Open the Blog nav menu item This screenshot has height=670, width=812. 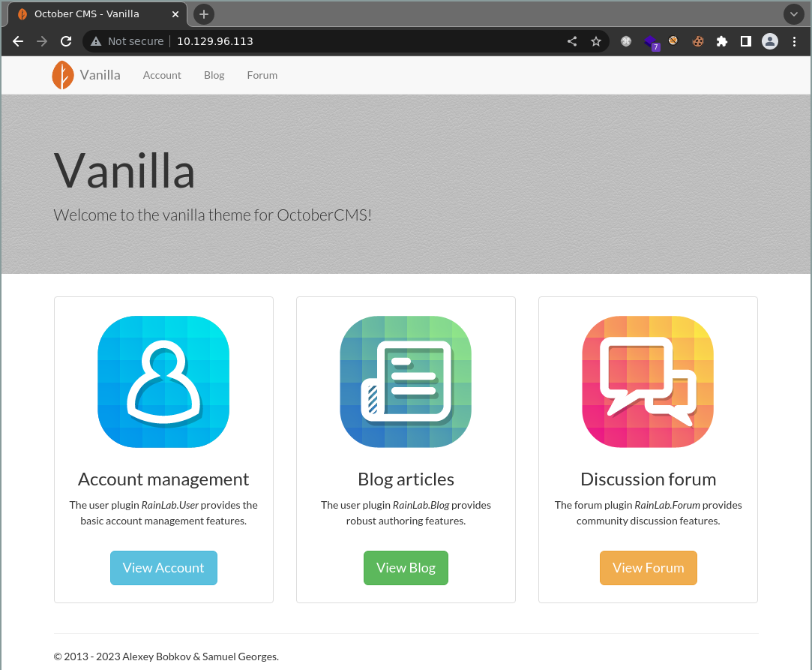point(214,75)
